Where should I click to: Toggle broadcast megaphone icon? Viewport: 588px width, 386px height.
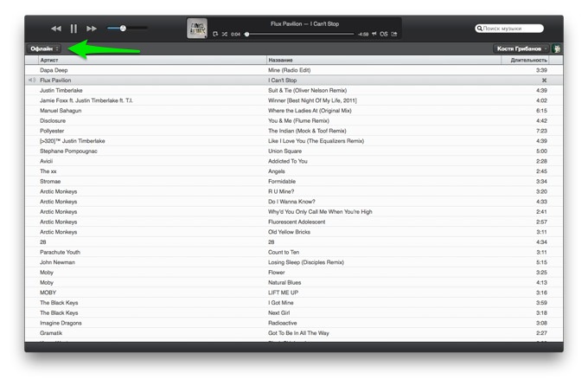tap(374, 34)
